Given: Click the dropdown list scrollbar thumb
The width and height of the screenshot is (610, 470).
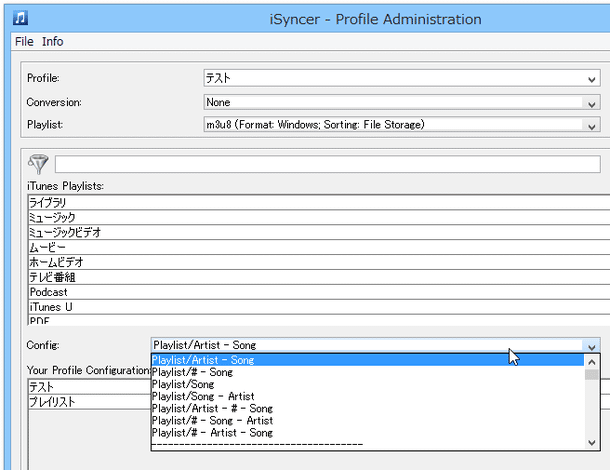Looking at the screenshot, I should click(592, 375).
